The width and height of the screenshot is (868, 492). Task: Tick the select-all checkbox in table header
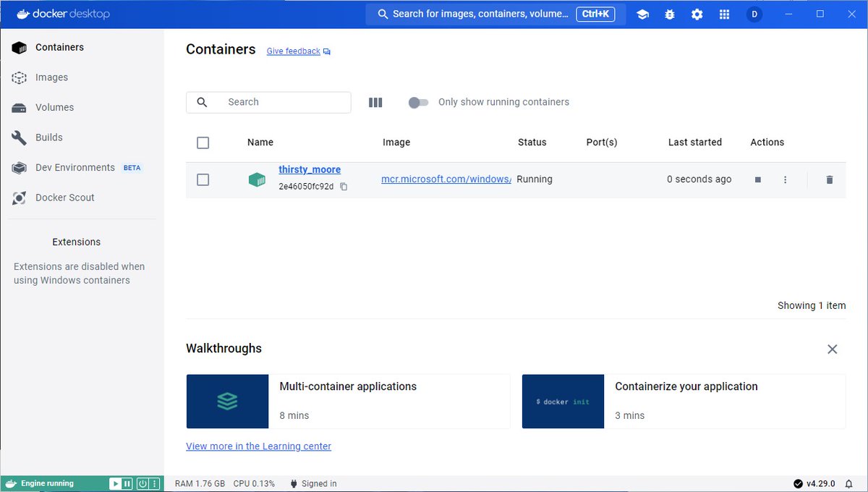pyautogui.click(x=203, y=143)
